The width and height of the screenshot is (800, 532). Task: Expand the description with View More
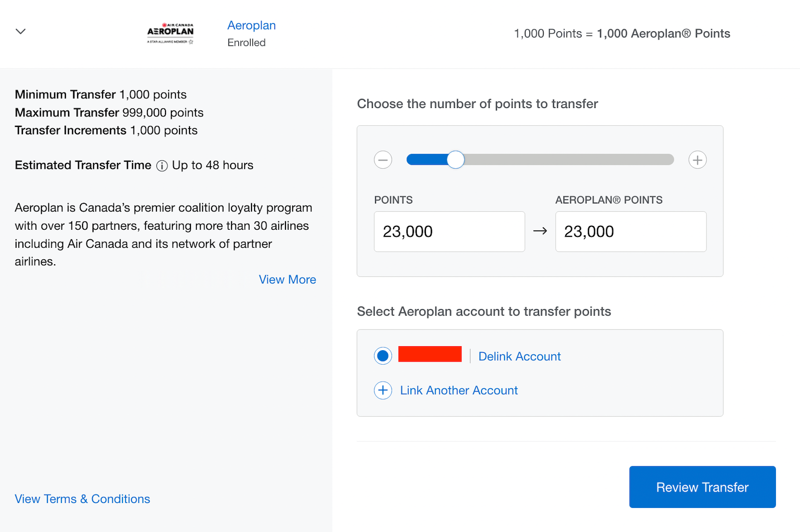pos(287,279)
